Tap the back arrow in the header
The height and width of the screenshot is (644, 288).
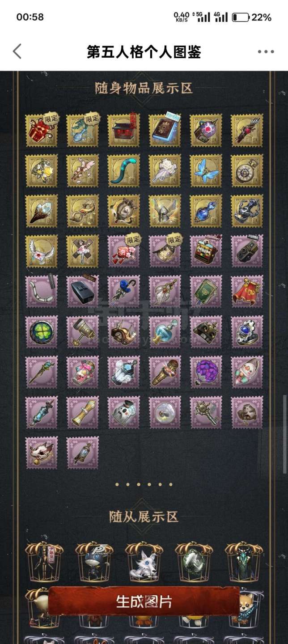pos(17,51)
